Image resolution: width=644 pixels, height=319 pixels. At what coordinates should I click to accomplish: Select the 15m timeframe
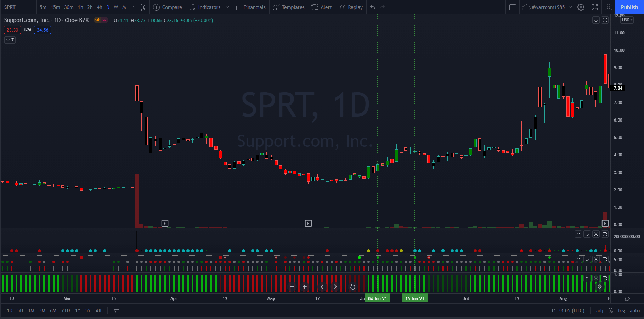pyautogui.click(x=55, y=7)
